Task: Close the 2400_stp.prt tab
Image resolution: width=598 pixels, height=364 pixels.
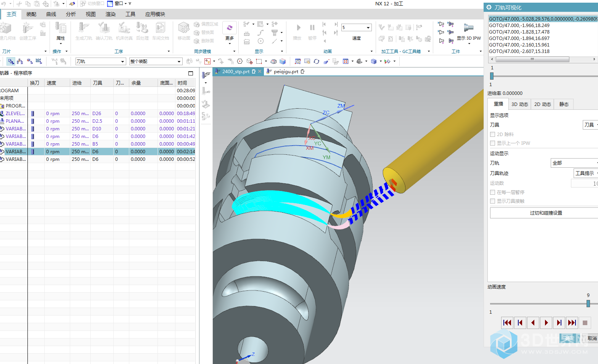Action: 260,71
